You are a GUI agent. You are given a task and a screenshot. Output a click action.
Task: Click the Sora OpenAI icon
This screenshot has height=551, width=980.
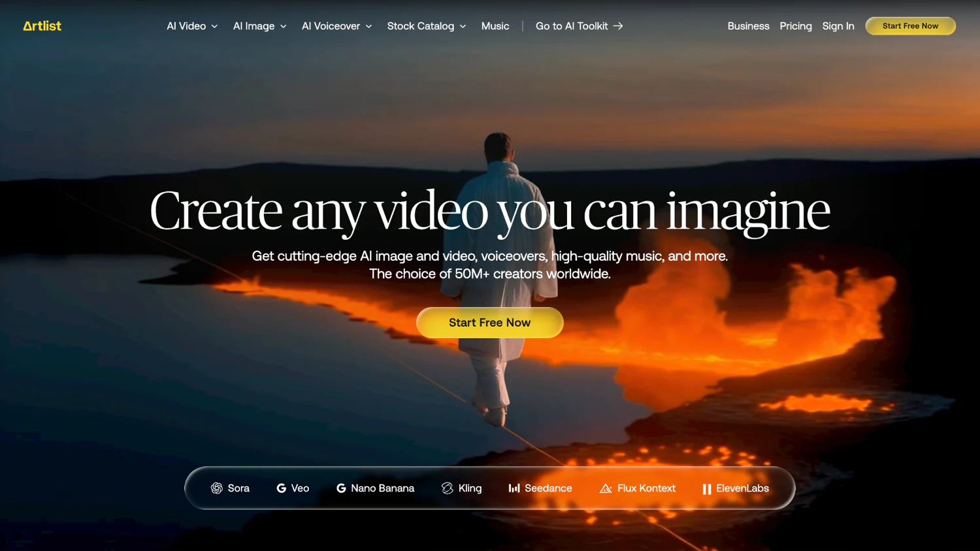tap(217, 488)
